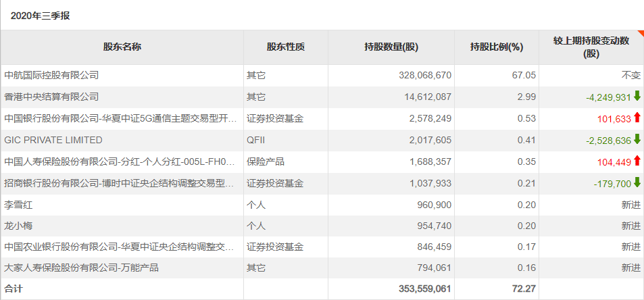Click the holding ratio 2.99
The width and height of the screenshot is (644, 300).
pos(526,97)
